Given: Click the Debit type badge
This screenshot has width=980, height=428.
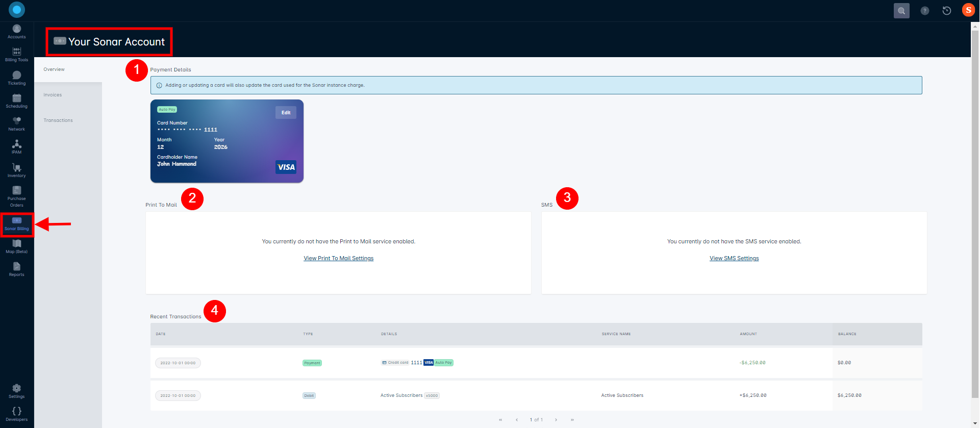Looking at the screenshot, I should click(309, 396).
